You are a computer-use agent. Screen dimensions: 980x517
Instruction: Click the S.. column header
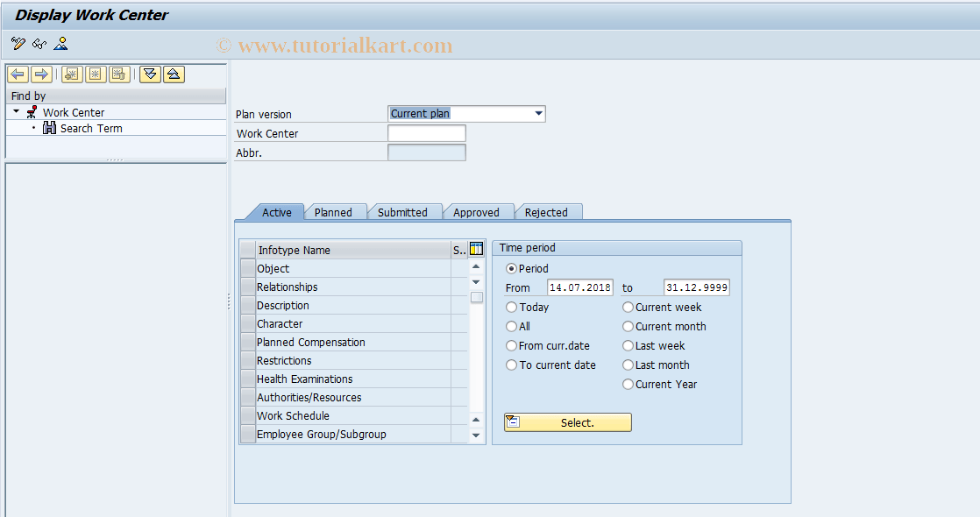459,250
